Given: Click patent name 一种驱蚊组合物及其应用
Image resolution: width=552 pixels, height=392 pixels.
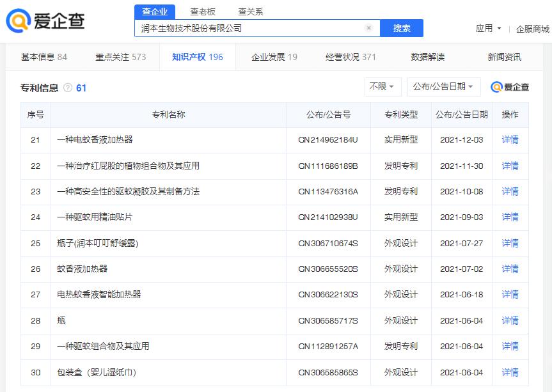Looking at the screenshot, I should 103,346.
